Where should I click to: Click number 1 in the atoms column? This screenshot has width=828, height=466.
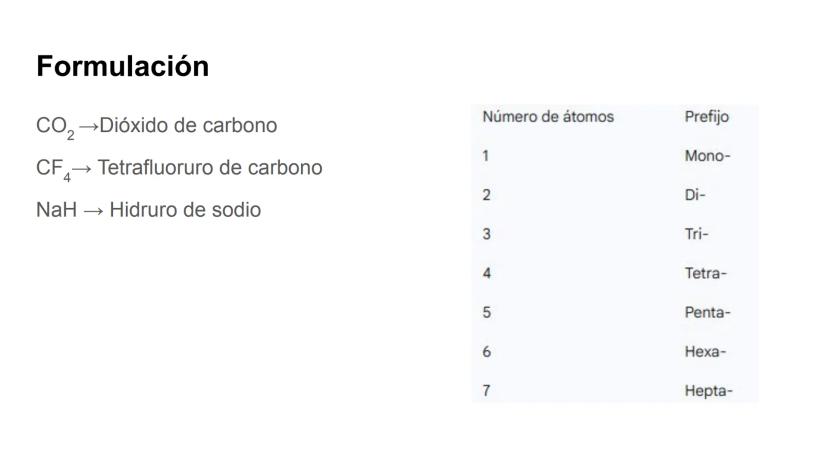(486, 156)
